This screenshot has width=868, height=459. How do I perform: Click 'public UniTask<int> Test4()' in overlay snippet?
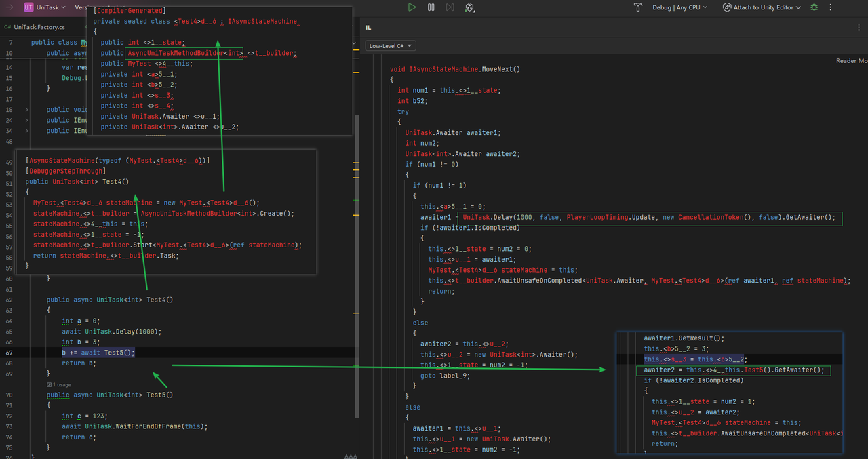click(77, 182)
